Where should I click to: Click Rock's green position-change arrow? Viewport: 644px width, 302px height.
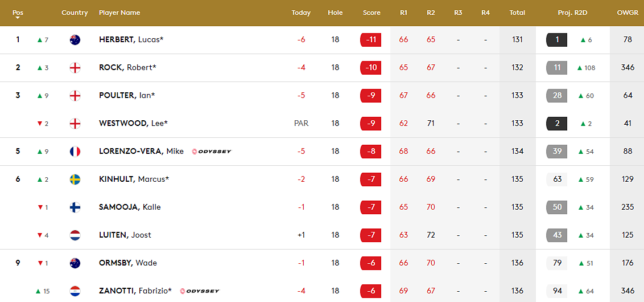tap(39, 68)
